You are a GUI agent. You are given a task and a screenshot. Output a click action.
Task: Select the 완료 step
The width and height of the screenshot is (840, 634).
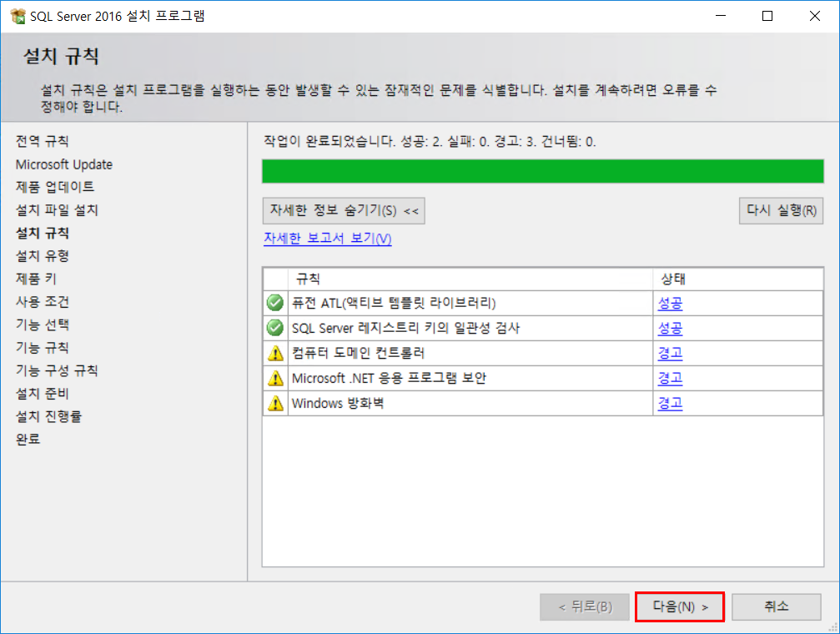click(x=28, y=439)
